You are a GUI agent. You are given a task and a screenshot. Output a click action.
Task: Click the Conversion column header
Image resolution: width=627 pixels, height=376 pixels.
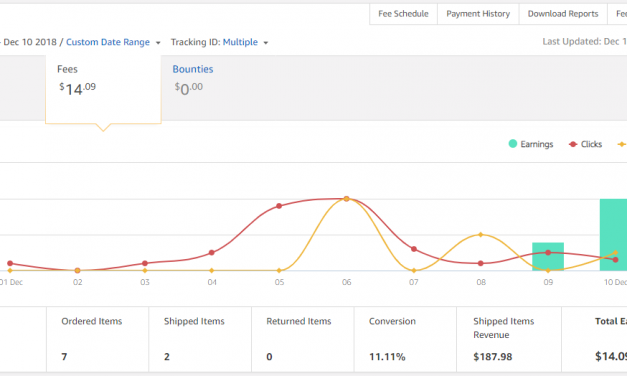click(392, 321)
